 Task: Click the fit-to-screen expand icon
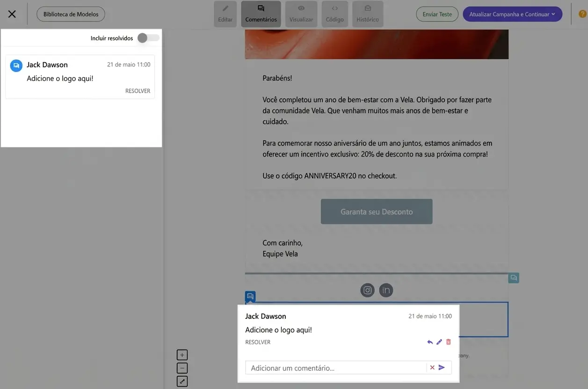182,382
